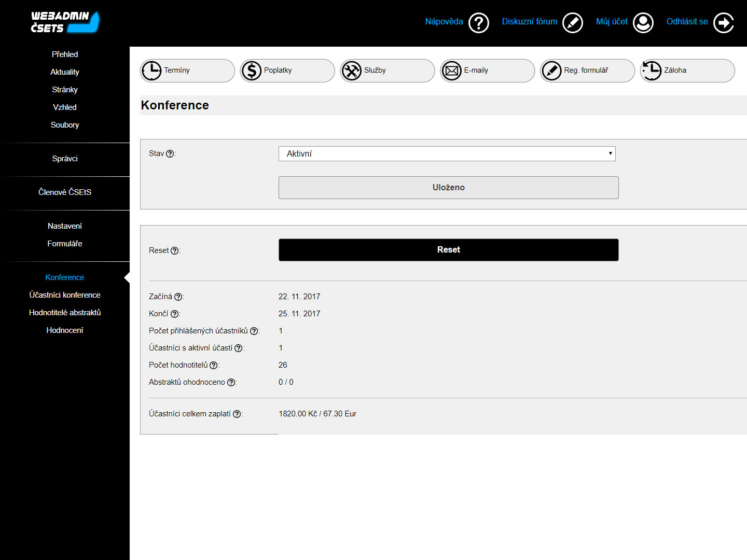
Task: Click the Nápověda question mark icon
Action: (x=479, y=23)
